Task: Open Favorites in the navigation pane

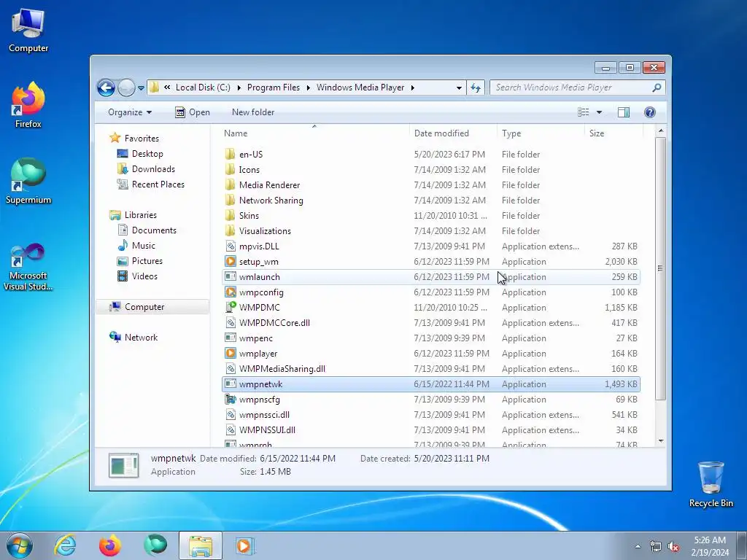Action: click(x=142, y=138)
